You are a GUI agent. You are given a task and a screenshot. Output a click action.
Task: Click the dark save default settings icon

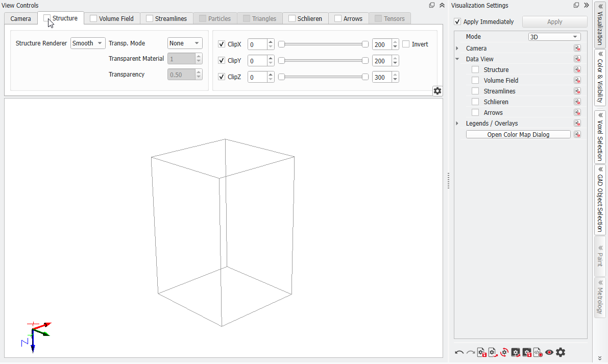[x=526, y=352]
